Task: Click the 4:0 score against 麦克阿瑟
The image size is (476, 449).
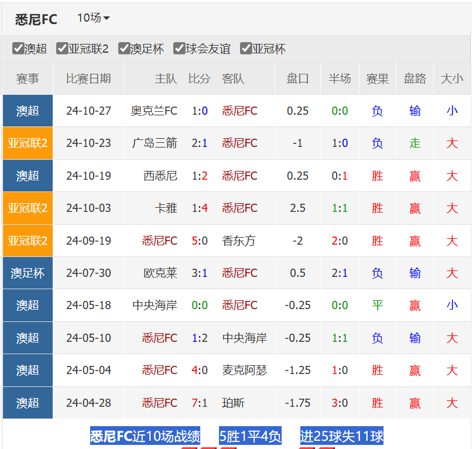Action: [x=200, y=370]
